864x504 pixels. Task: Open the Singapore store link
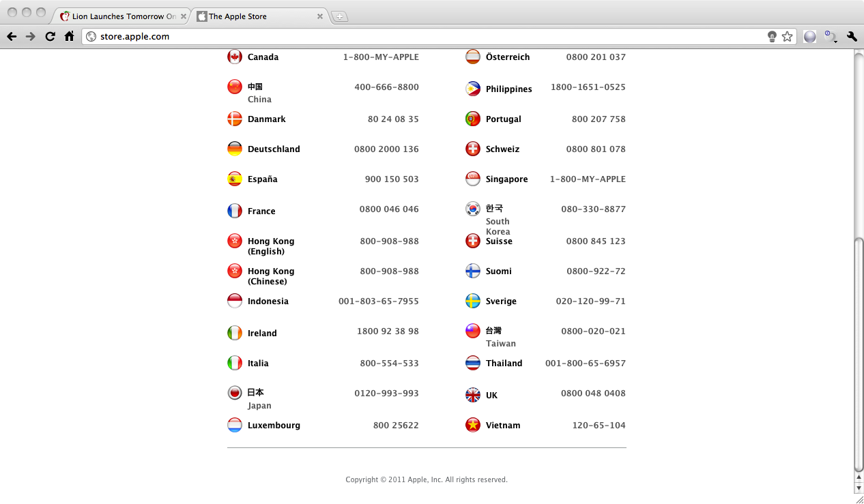506,179
